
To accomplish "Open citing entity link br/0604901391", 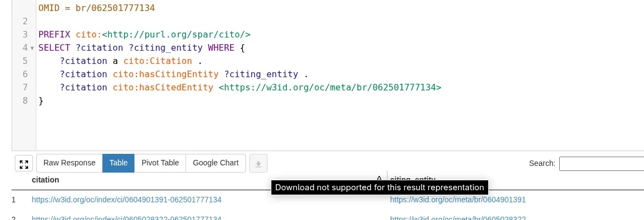I will point(457,200).
